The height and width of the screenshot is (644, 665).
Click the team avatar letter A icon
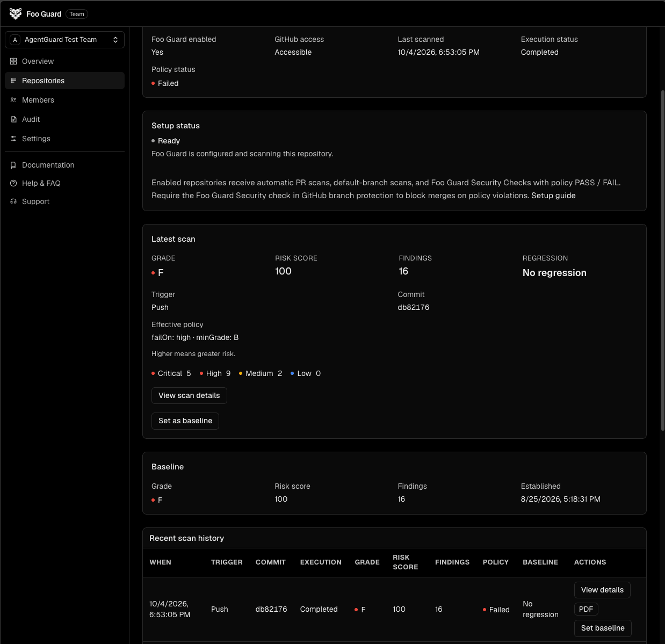tap(15, 40)
